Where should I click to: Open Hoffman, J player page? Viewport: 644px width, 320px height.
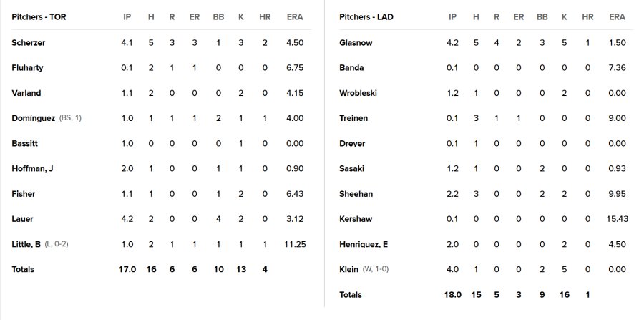(x=32, y=169)
